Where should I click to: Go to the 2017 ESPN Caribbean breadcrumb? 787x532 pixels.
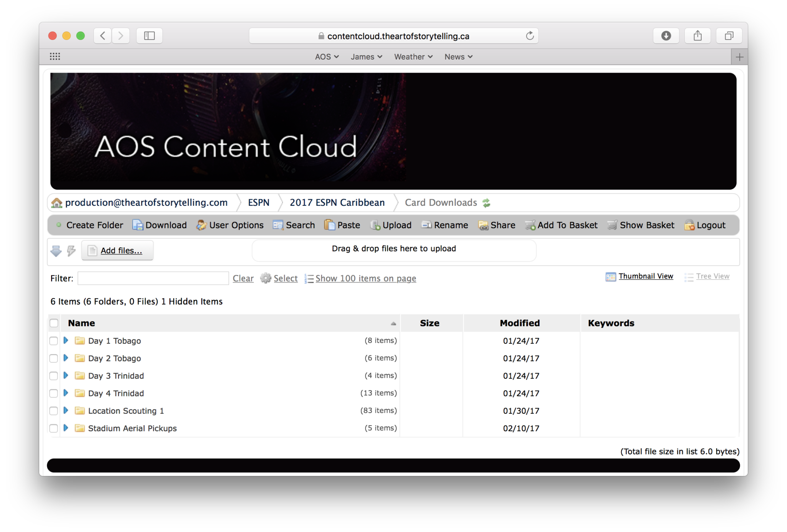coord(337,203)
